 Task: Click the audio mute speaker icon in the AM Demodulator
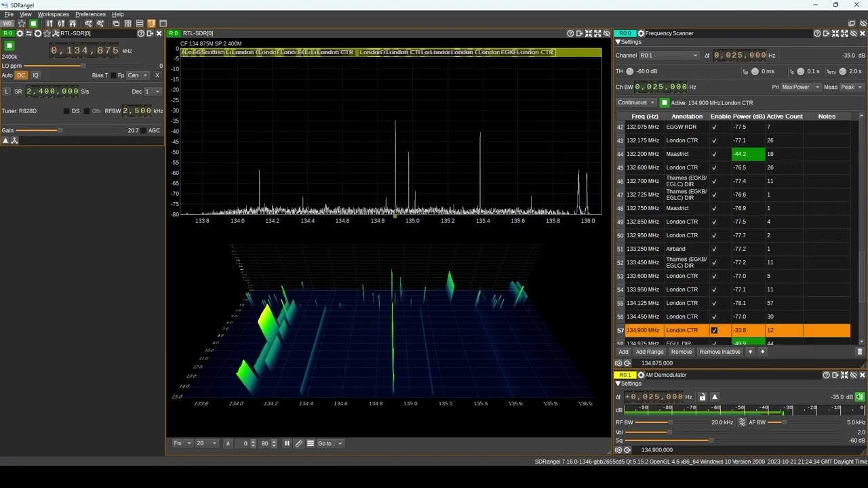(860, 397)
